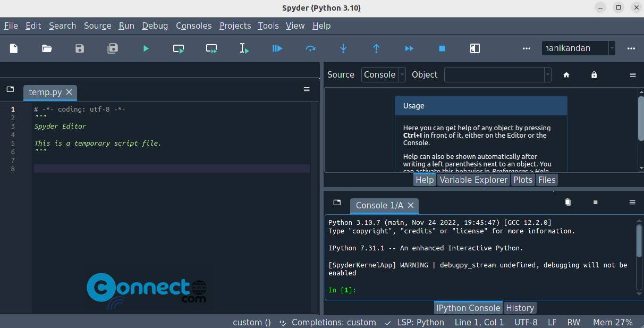Browse editor tabs with the tab list icon
Screen dimensions: 644x328
tap(10, 89)
